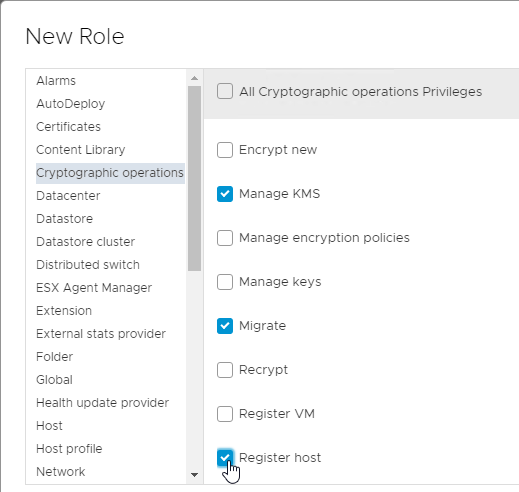
Task: Uncheck the Migrate privilege
Action: (225, 326)
